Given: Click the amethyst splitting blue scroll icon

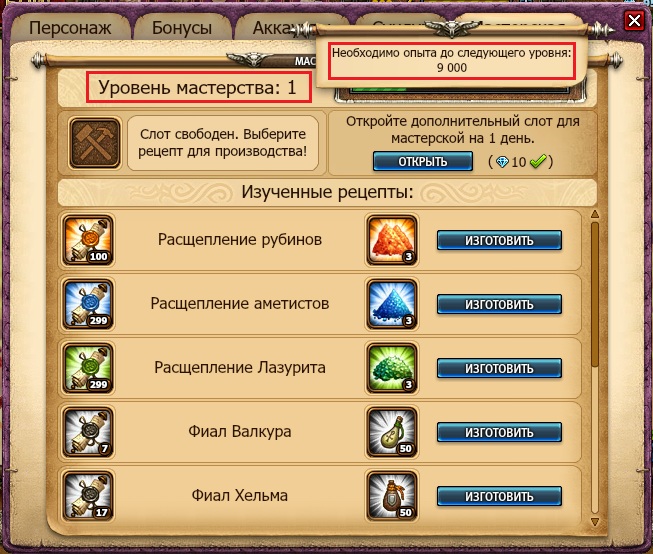Looking at the screenshot, I should [x=88, y=304].
